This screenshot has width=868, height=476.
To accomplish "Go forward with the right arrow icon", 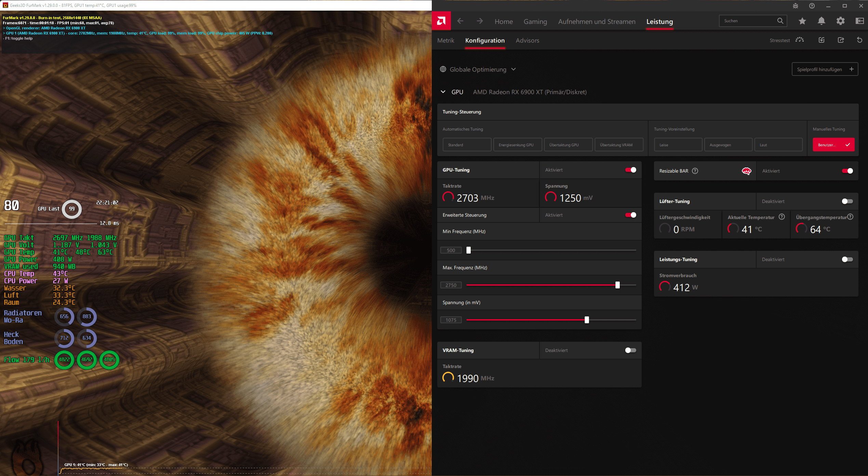I will click(480, 21).
